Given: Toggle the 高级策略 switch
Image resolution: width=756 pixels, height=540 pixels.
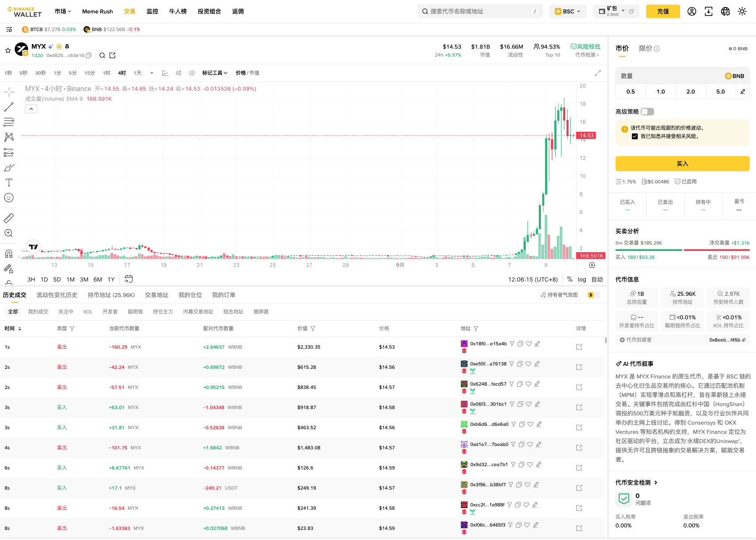Looking at the screenshot, I should tap(647, 112).
